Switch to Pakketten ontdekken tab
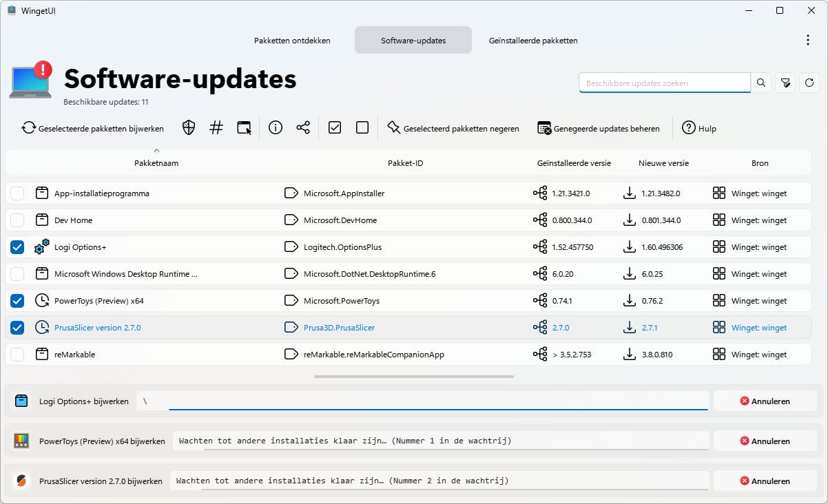The image size is (828, 504). pyautogui.click(x=292, y=41)
